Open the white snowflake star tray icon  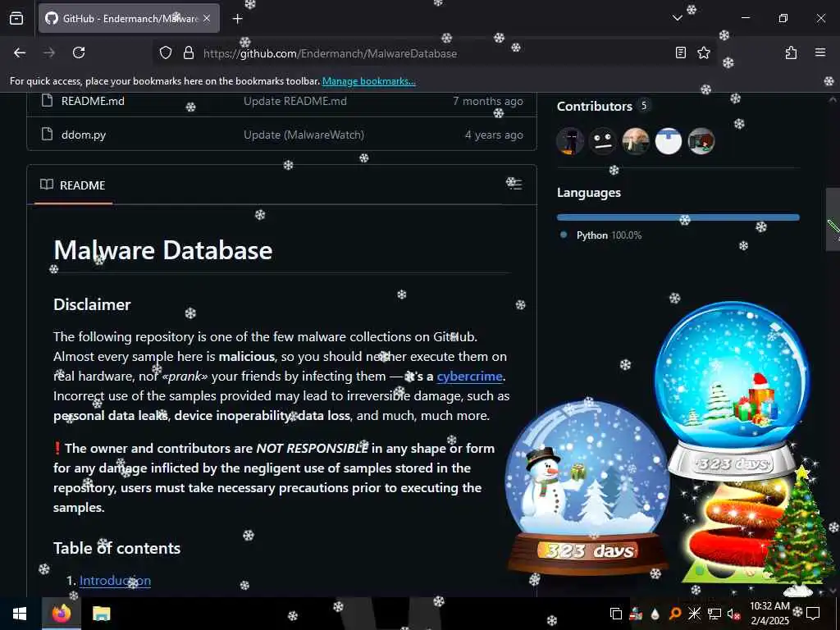[x=694, y=614]
